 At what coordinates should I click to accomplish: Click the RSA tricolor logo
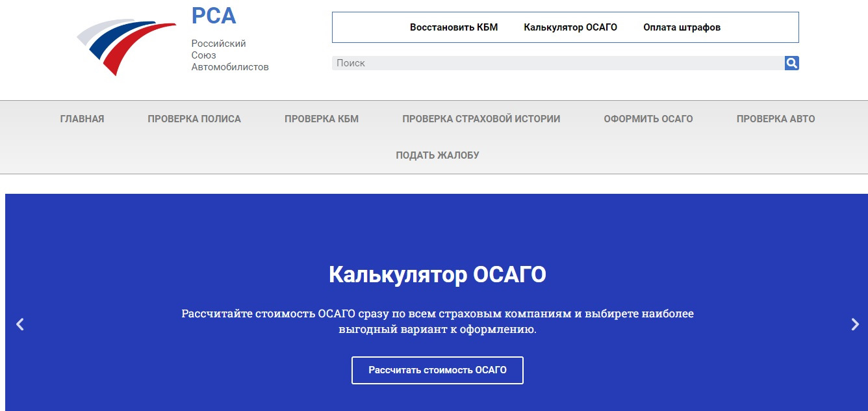click(x=127, y=47)
